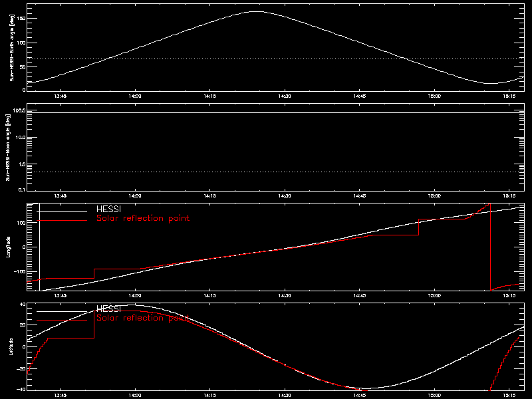This screenshot has width=532, height=399.
Task: Click the 10.0 tick label on Noon angle axis
Action: pyautogui.click(x=21, y=138)
